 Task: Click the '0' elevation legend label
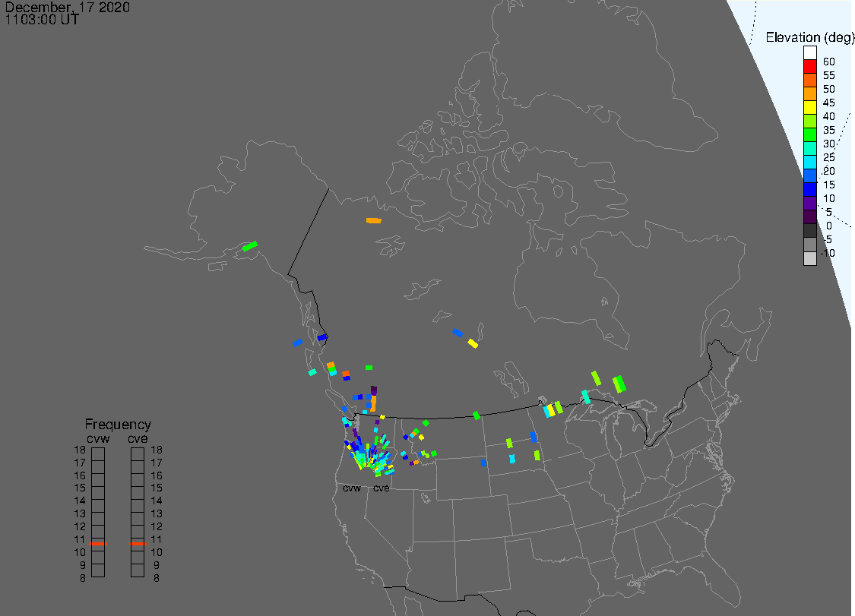[x=829, y=226]
